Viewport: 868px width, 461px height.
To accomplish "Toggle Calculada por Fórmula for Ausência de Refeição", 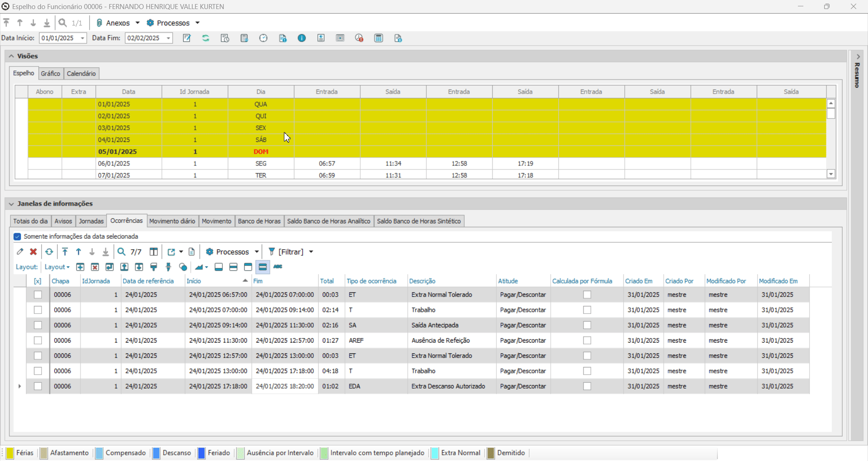I will (587, 341).
